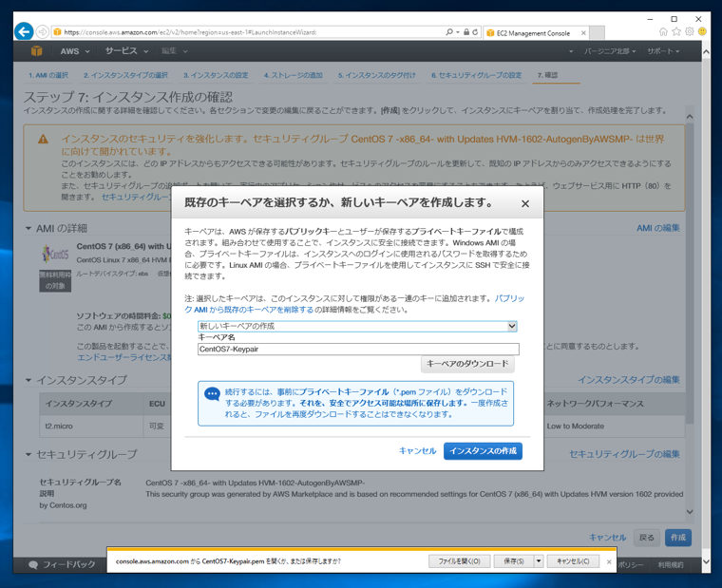Viewport: 722px width, 588px height.
Task: Go to step 5. インスタンスのタグ付け
Action: click(376, 75)
